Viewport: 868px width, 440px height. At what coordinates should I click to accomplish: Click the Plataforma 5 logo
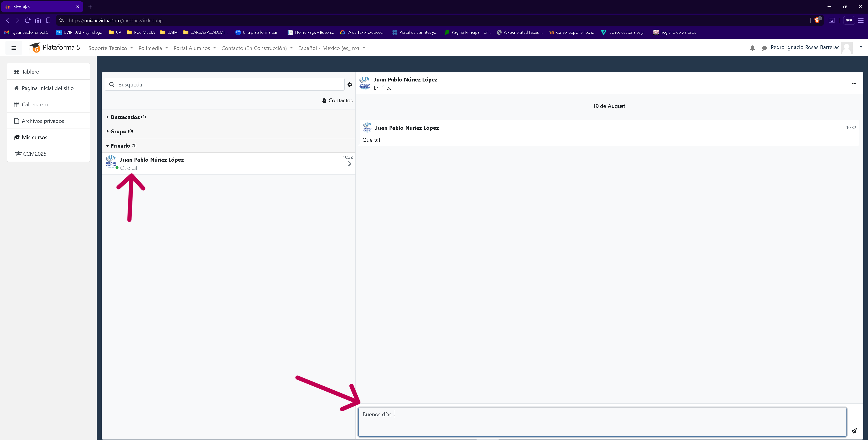click(x=54, y=48)
